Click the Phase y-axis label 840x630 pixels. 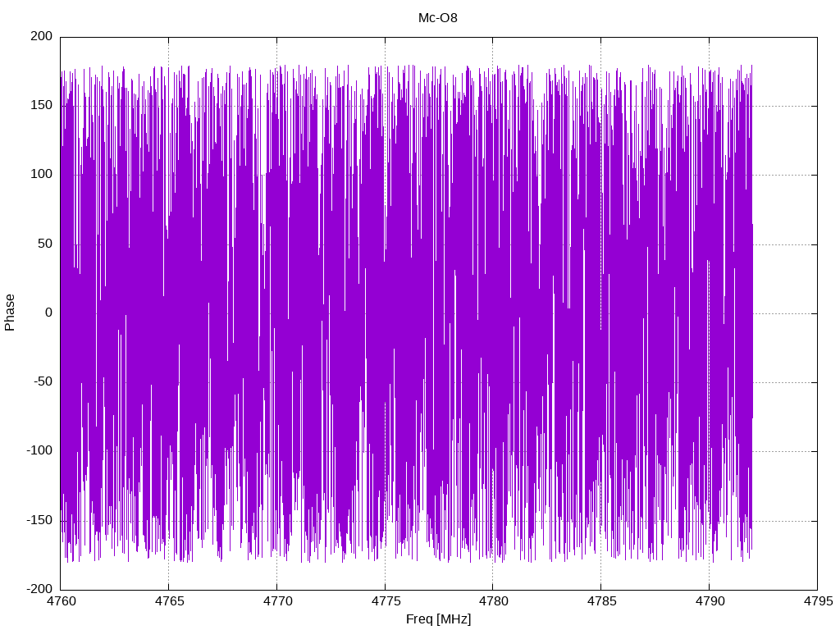[x=10, y=313]
